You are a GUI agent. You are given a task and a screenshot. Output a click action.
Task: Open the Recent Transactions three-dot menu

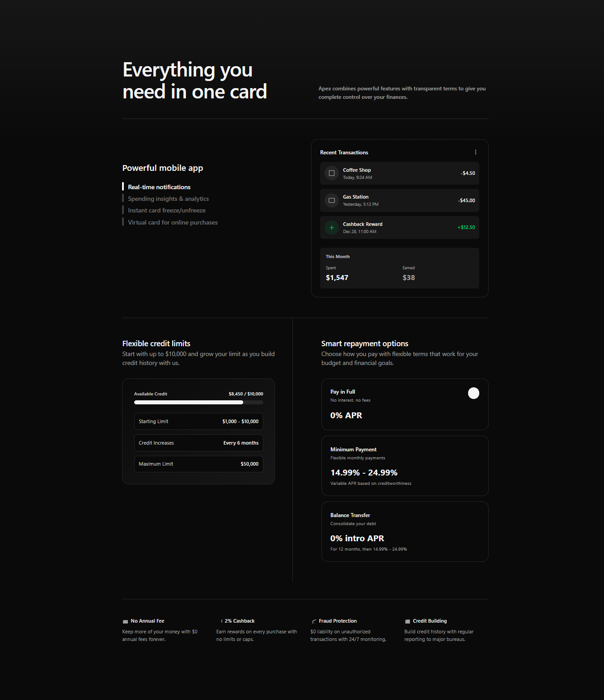click(475, 153)
